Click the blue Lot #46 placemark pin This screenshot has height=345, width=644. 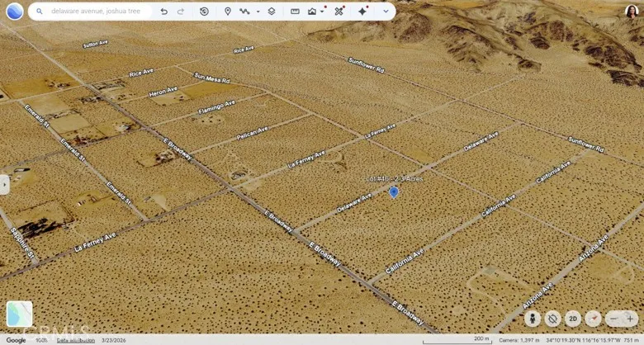pyautogui.click(x=394, y=192)
